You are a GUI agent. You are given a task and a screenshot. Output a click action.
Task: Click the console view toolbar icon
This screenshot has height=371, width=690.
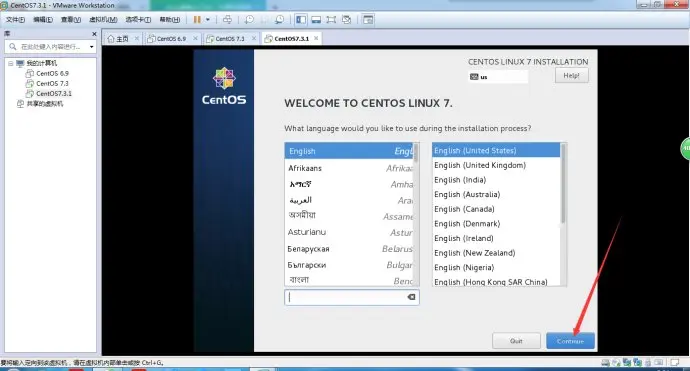pyautogui.click(x=368, y=19)
